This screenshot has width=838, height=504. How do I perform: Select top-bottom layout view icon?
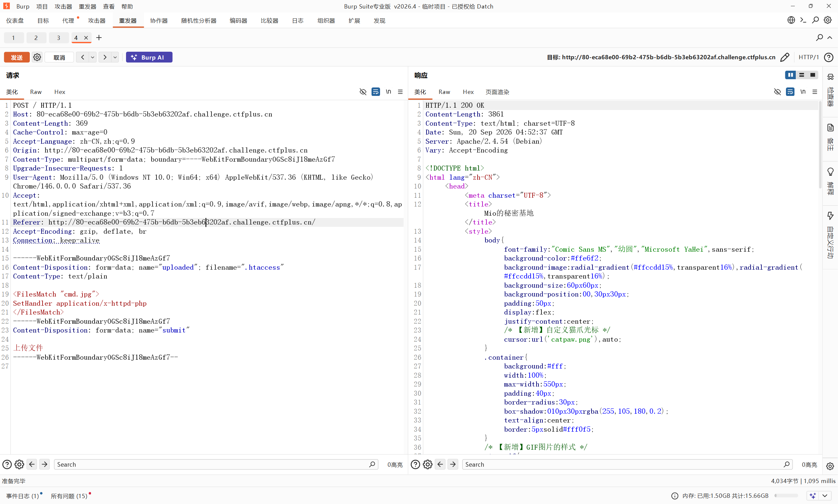point(802,75)
